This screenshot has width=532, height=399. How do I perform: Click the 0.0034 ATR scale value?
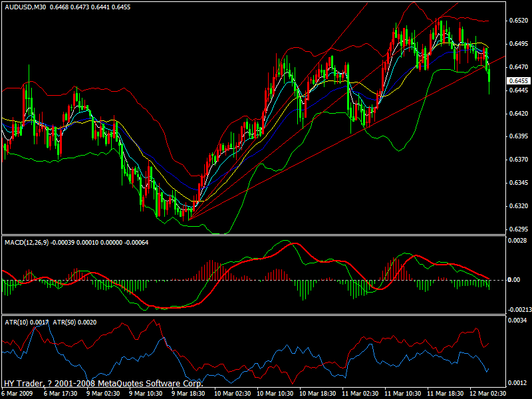[517, 321]
